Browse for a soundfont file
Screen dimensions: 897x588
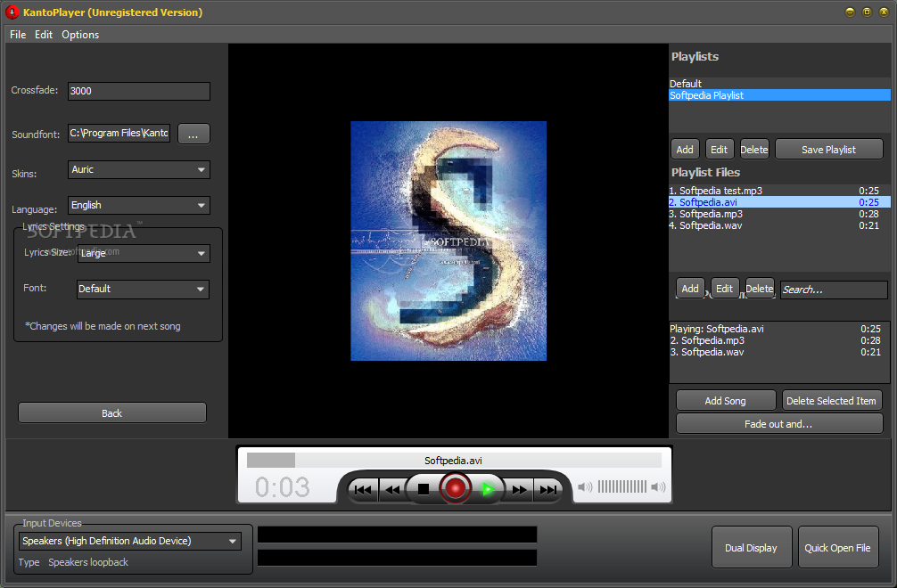click(193, 134)
